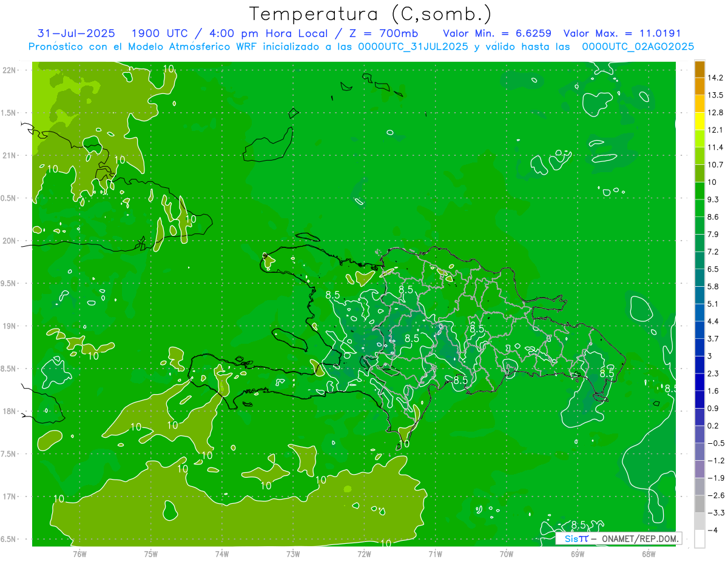Screen dimensions: 728x562
Task: Click the 11.4 value on the color legend
Action: tap(715, 147)
